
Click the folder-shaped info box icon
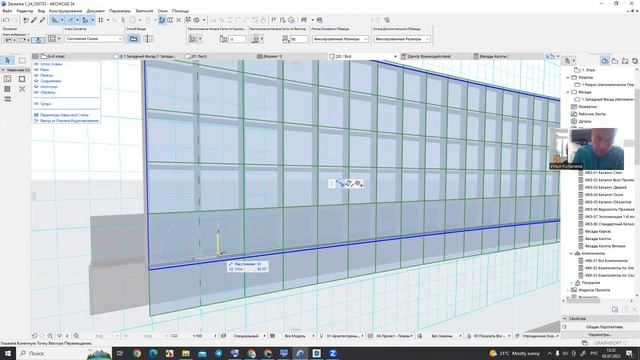coord(133,39)
